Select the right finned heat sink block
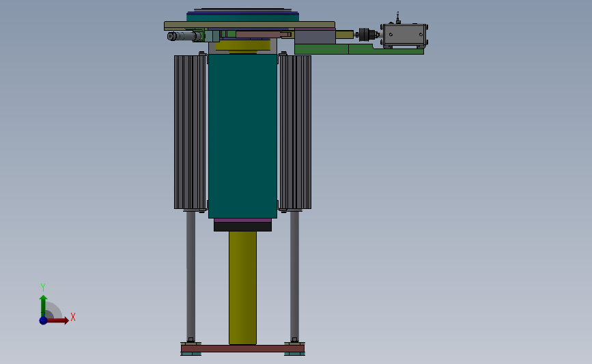 pos(295,132)
